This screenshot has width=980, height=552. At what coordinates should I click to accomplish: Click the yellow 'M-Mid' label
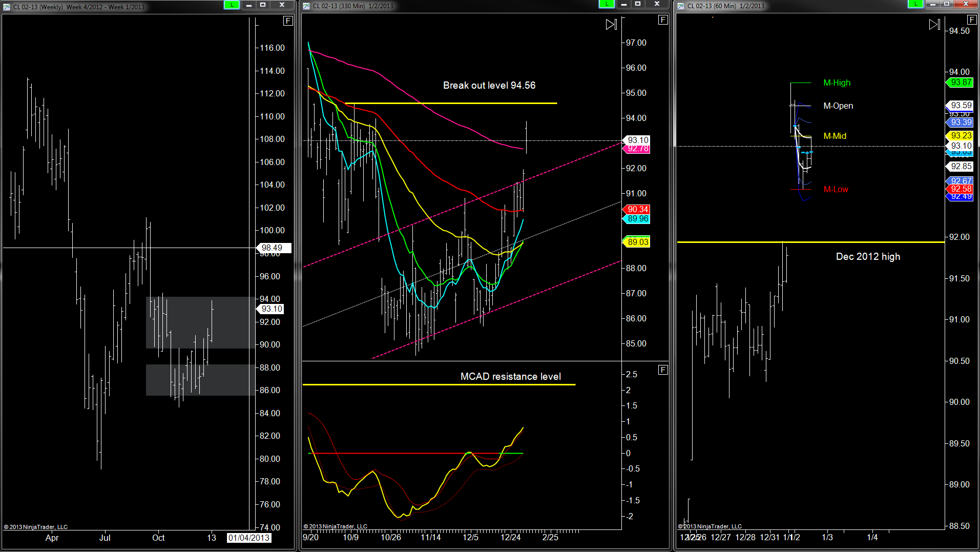coord(835,136)
